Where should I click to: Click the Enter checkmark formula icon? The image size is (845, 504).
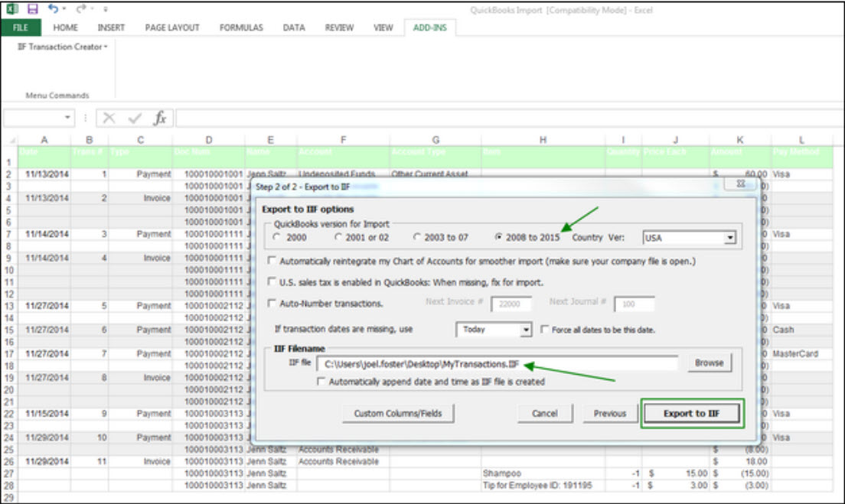click(x=135, y=118)
